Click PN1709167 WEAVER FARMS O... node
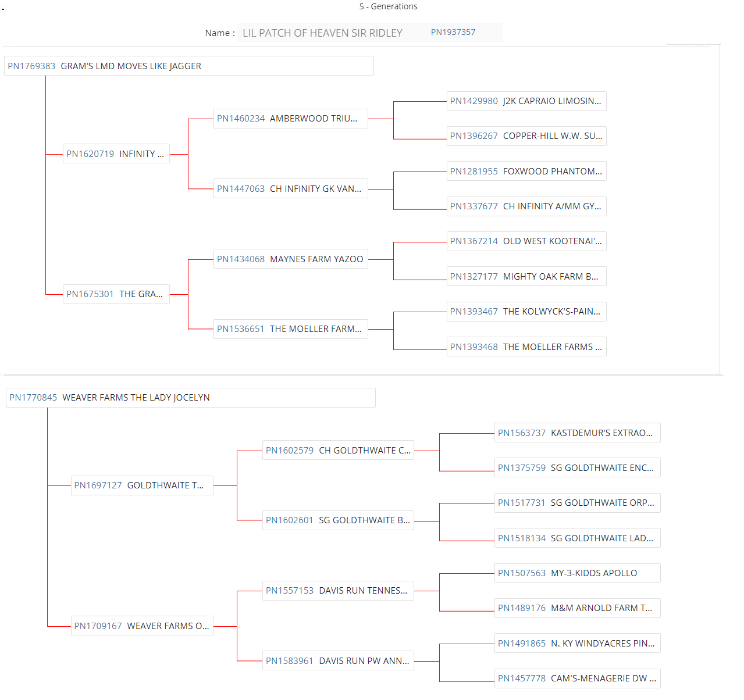This screenshot has height=700, width=744. pyautogui.click(x=141, y=626)
